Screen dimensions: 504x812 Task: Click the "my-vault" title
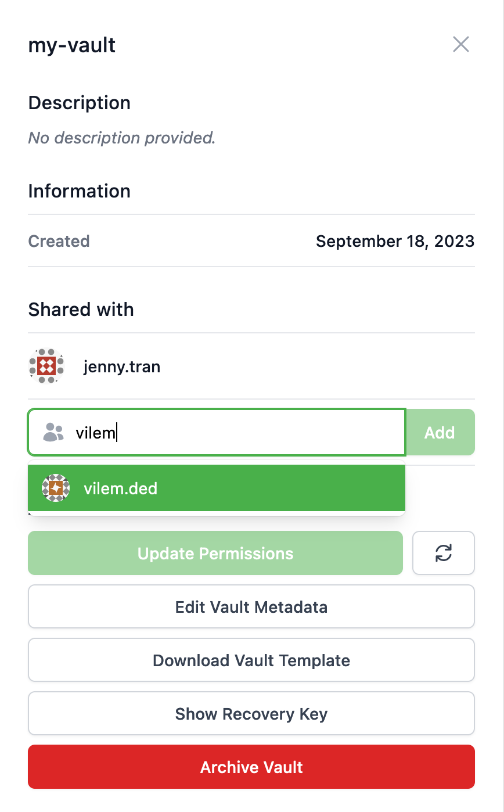click(x=72, y=45)
